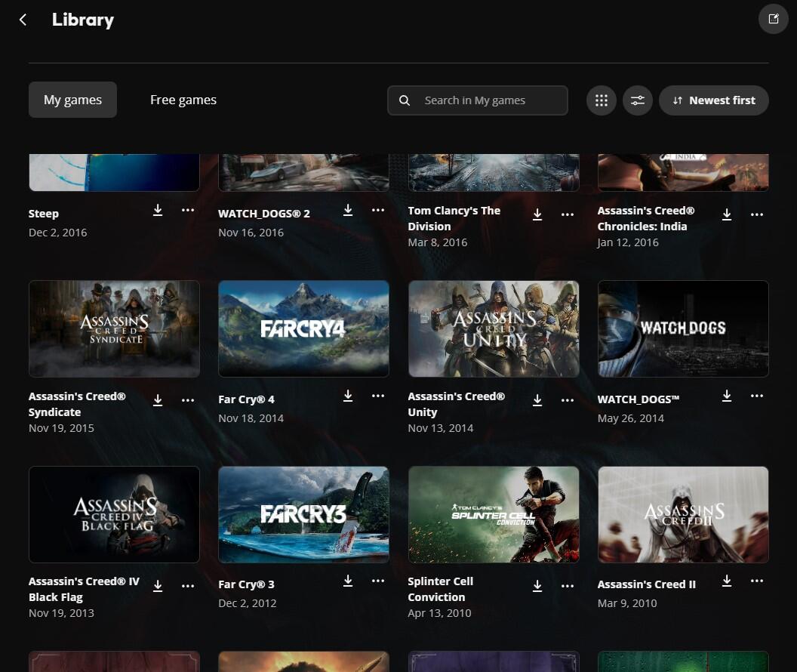
Task: Open the Assassin's Creed Unity cover art
Action: point(494,328)
